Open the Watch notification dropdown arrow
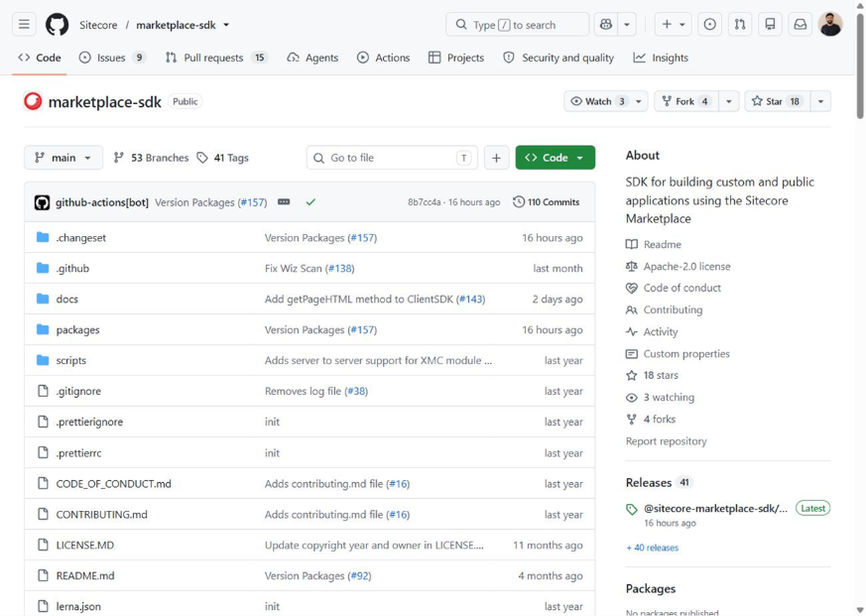Viewport: 866px width, 616px height. click(639, 101)
